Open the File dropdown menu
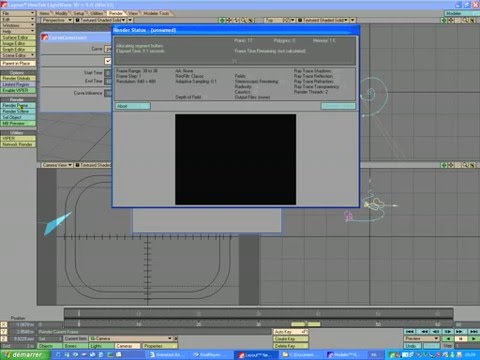This screenshot has width=480, height=360. pos(18,13)
